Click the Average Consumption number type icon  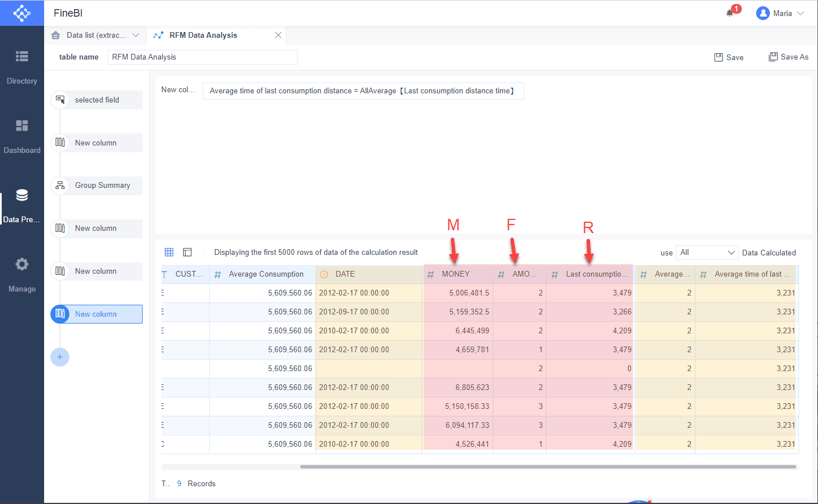pyautogui.click(x=218, y=275)
